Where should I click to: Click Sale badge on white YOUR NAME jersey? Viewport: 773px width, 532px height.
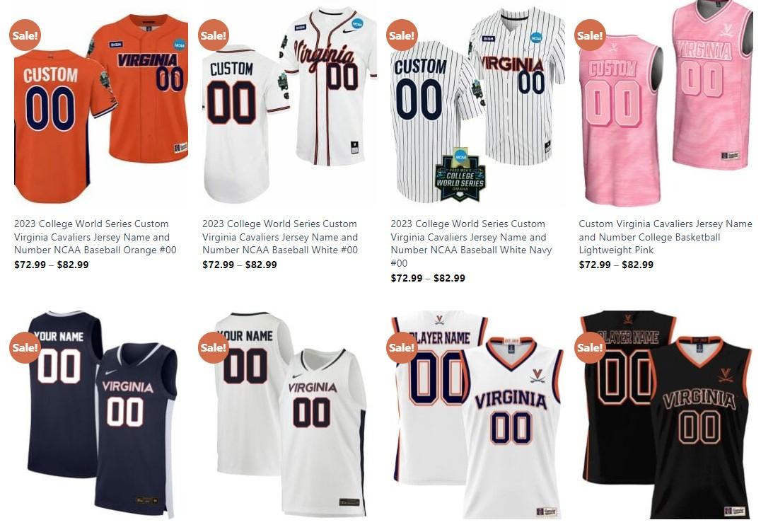coord(213,347)
